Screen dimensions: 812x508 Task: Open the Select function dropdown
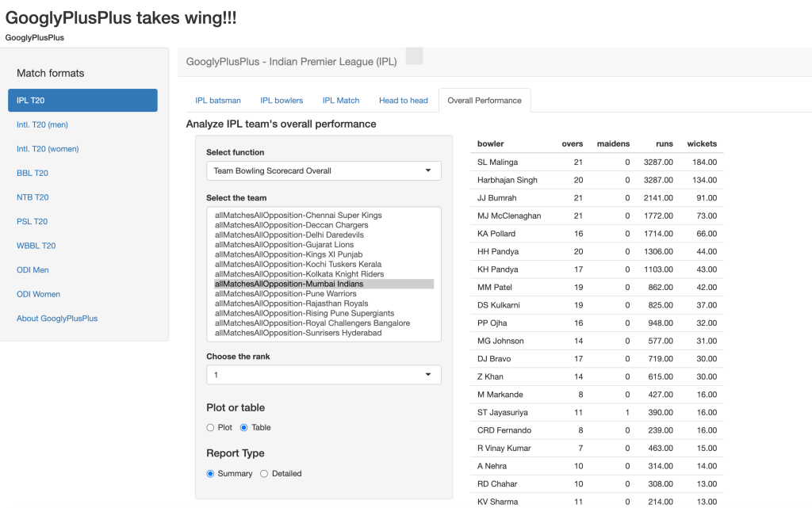point(324,170)
